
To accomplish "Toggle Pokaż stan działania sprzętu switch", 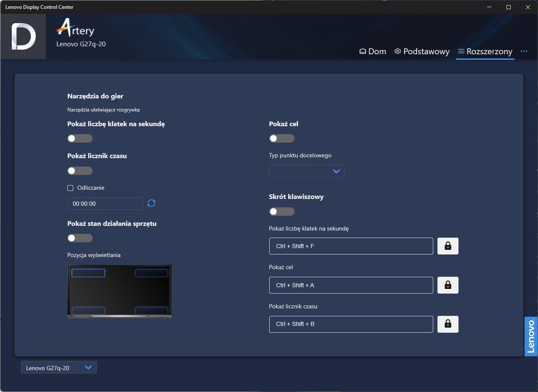I will point(80,238).
